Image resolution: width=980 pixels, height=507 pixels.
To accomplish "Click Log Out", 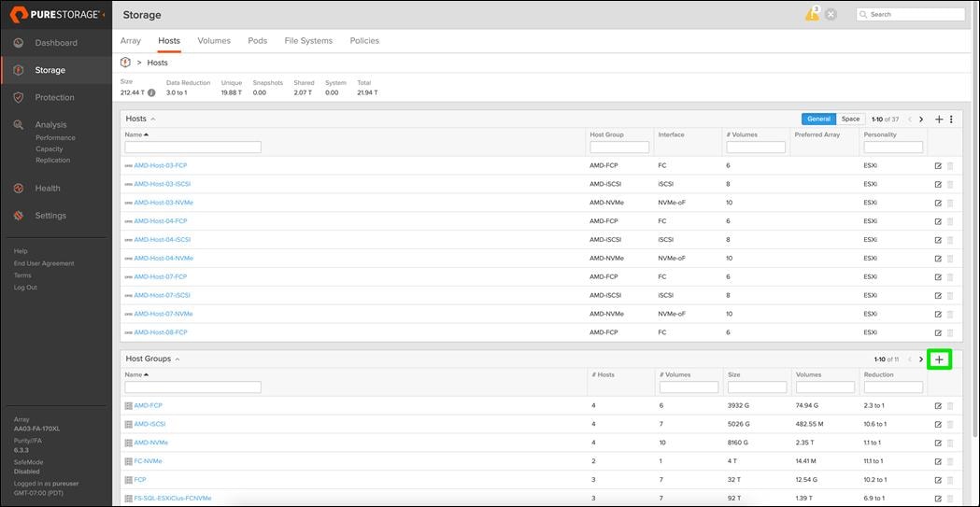I will (25, 288).
